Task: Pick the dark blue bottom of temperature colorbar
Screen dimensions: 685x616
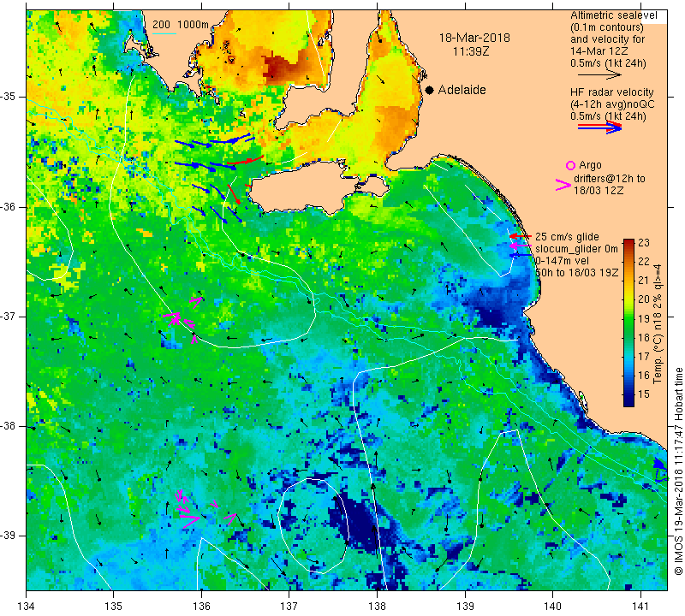Action: point(628,401)
